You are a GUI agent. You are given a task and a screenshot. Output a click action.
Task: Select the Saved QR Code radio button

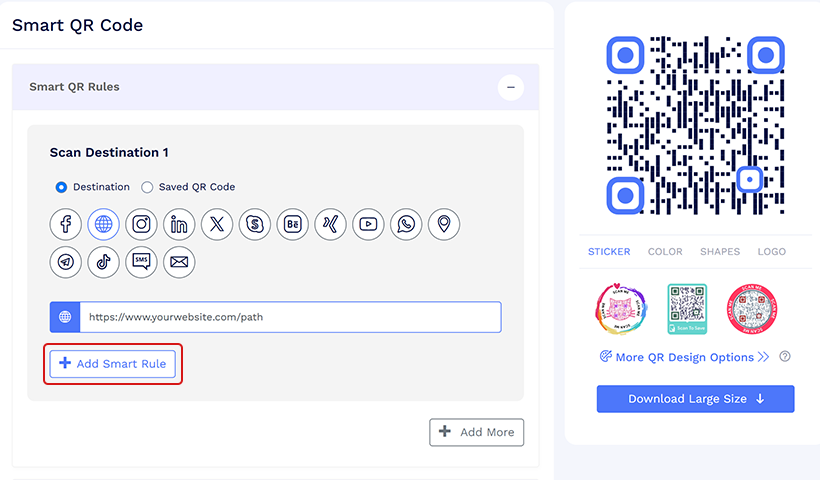tap(147, 187)
